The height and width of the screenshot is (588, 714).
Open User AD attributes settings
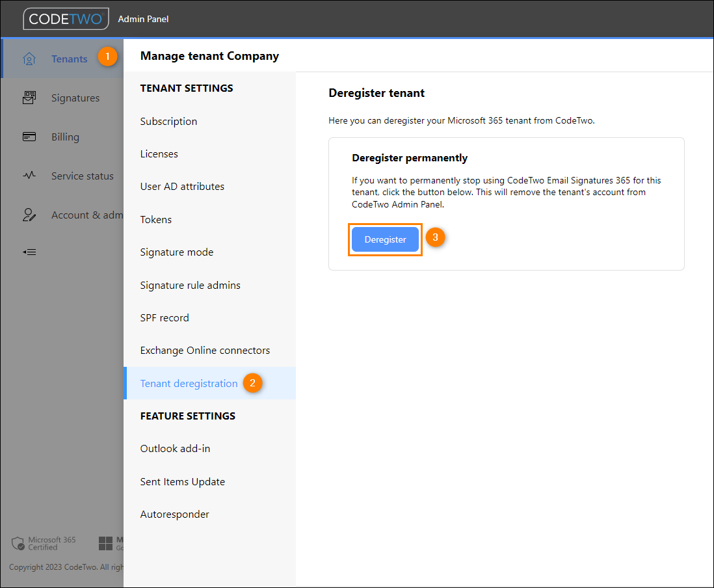coord(209,187)
